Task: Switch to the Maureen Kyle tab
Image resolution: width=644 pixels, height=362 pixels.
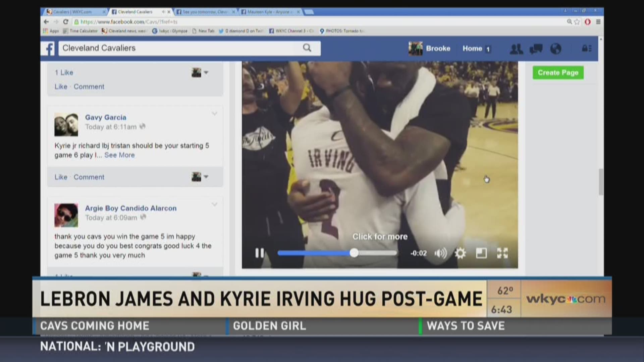Action: coord(270,12)
